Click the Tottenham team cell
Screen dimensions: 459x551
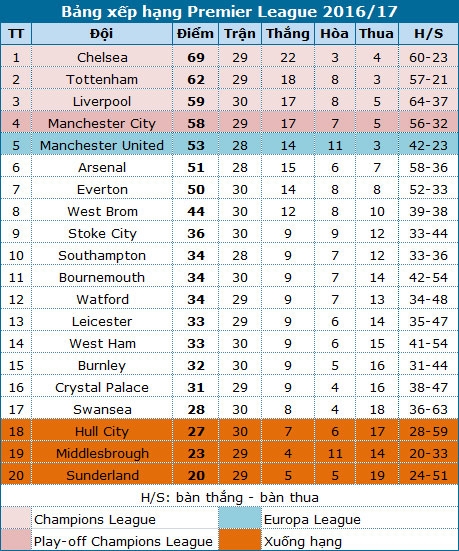(x=102, y=79)
